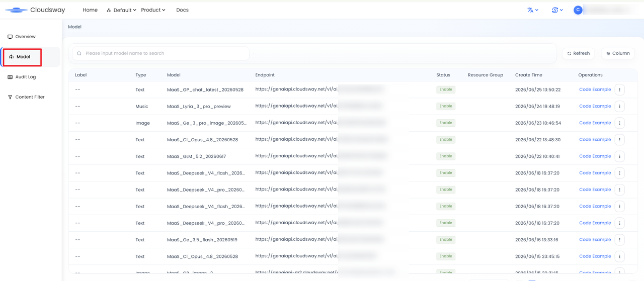Open more options for row created 2026/06/15 23:45:15
The width and height of the screenshot is (644, 281).
619,256
